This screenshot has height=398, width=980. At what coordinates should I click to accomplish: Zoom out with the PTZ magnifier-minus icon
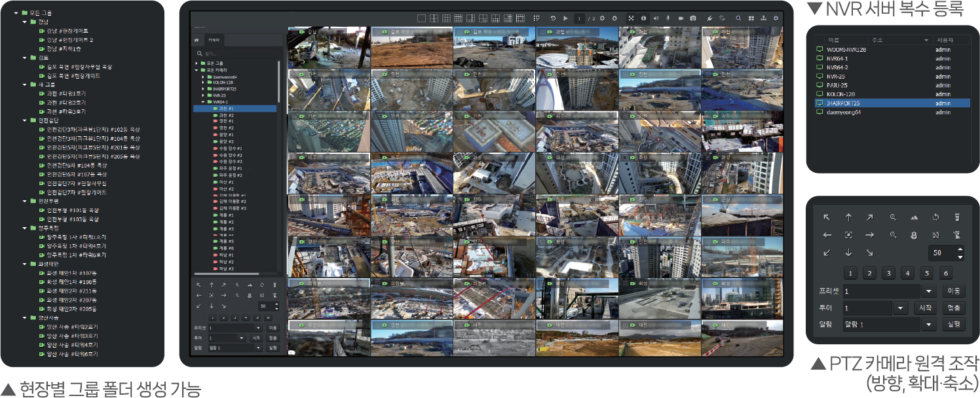pos(893,234)
